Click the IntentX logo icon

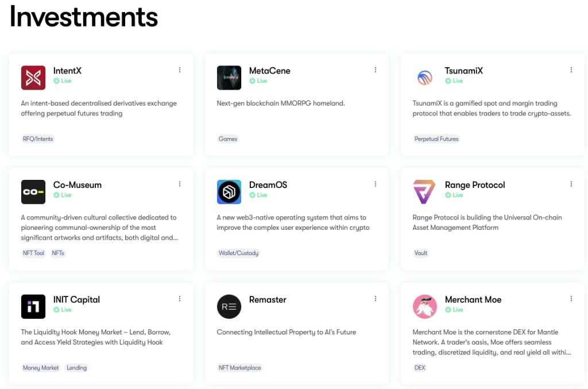click(x=33, y=78)
